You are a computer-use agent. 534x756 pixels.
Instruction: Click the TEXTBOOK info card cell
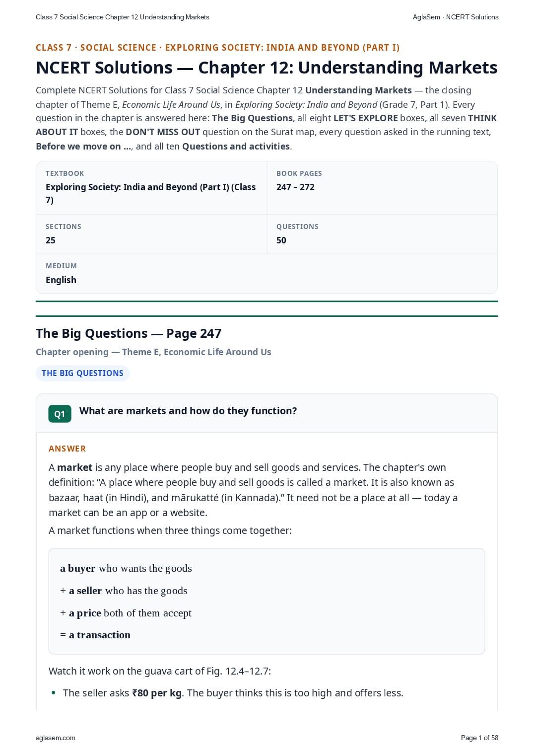click(x=151, y=188)
